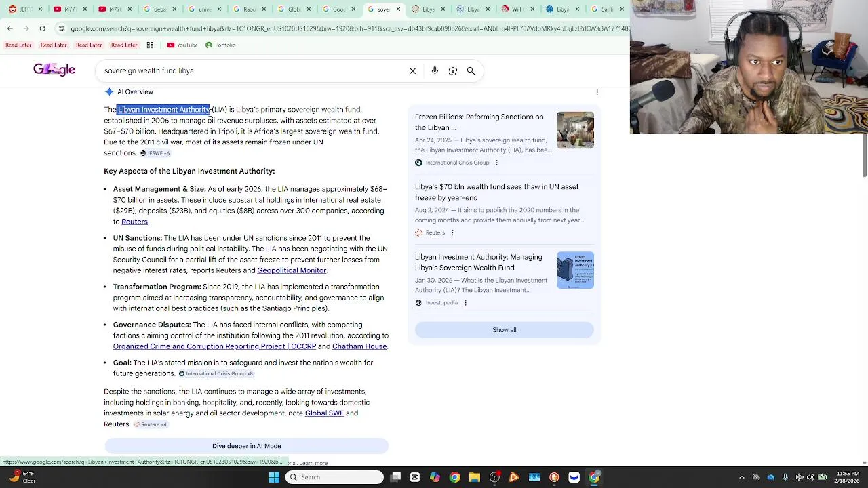The height and width of the screenshot is (488, 868).
Task: Click the page vertical scrollbar thumb
Action: point(864,155)
